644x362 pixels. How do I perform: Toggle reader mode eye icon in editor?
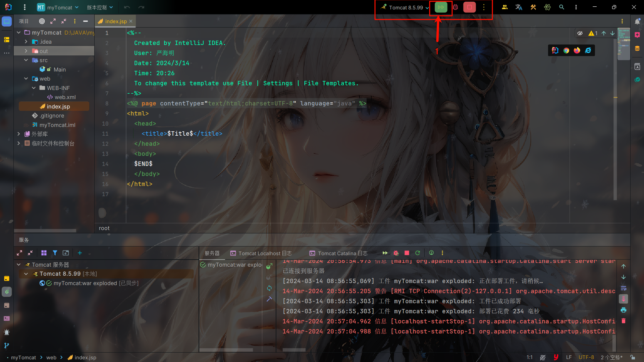point(580,33)
